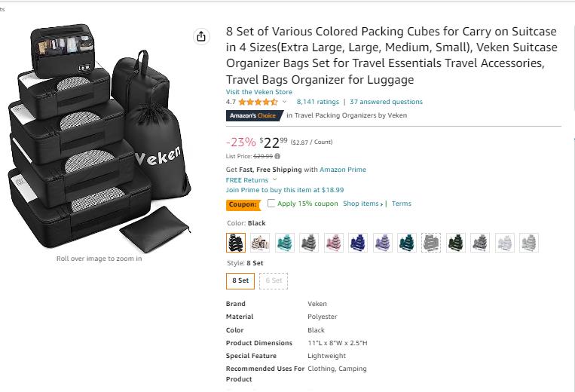Select the black color swatch
575x392 pixels.
pos(235,243)
